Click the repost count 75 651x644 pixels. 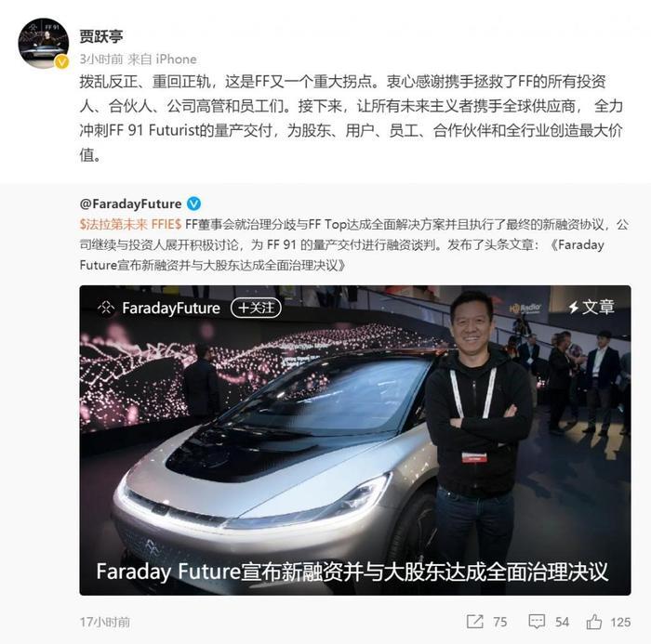[x=500, y=622]
